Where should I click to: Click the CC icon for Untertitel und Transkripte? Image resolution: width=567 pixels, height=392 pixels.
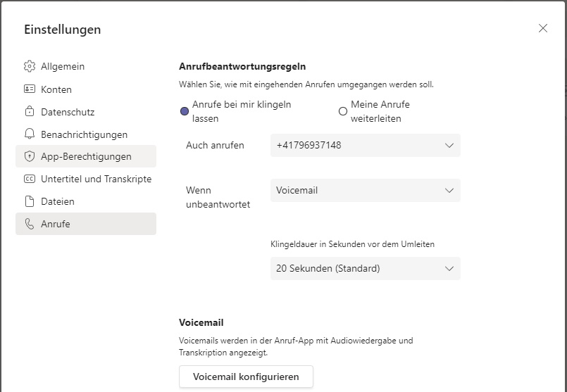[30, 179]
